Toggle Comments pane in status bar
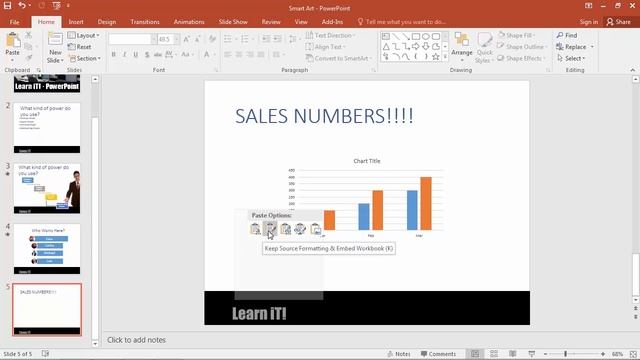Viewport: 640px width, 360px height. (x=438, y=354)
